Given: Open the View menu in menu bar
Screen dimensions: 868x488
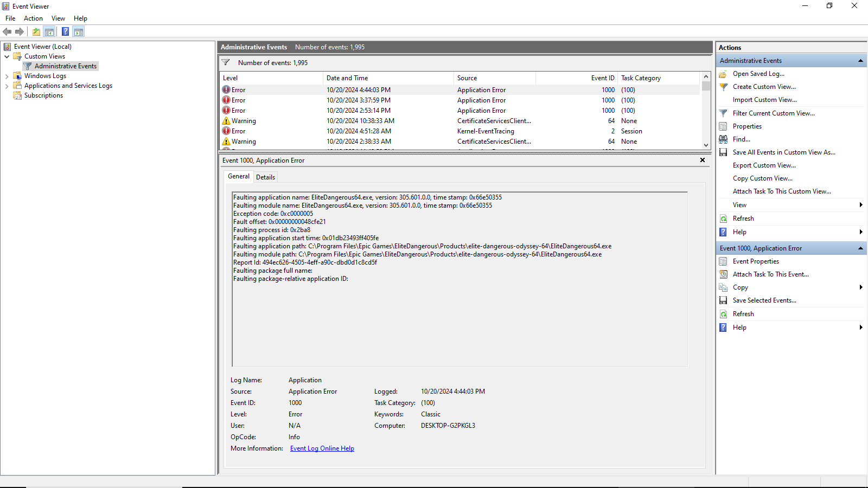Looking at the screenshot, I should click(58, 18).
